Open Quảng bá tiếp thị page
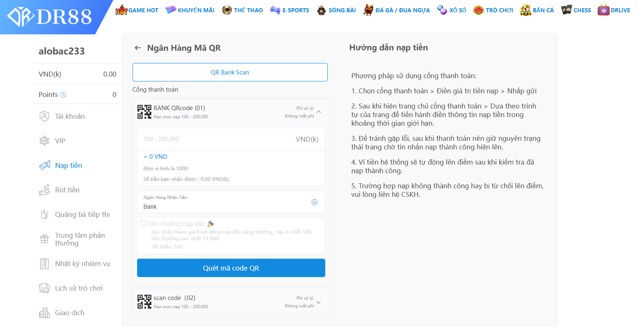 point(82,214)
